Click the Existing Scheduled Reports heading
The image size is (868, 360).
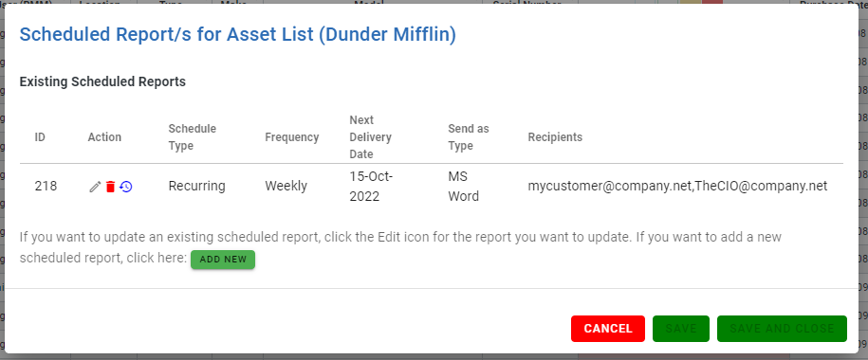click(x=102, y=81)
